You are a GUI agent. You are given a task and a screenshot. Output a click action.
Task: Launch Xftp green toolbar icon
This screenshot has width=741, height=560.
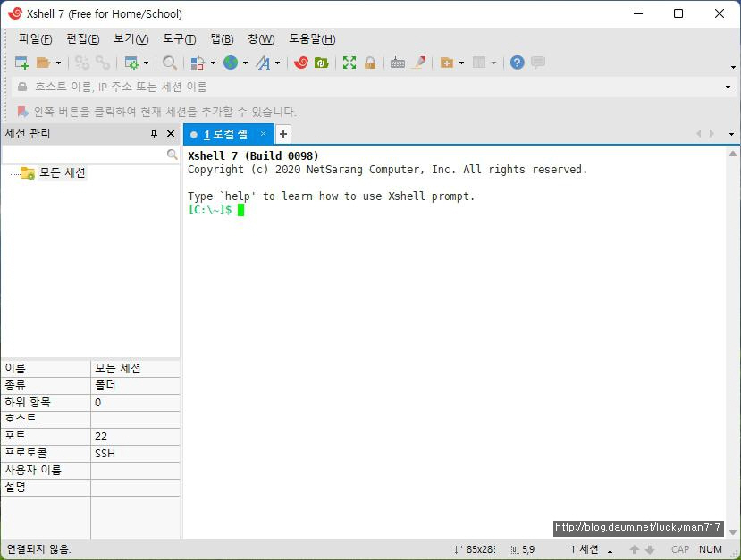[x=322, y=63]
